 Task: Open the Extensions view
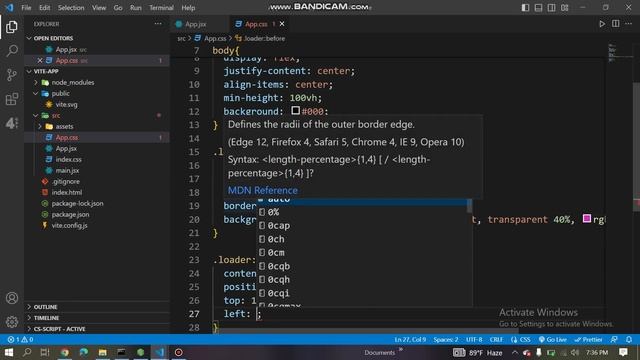click(x=12, y=99)
